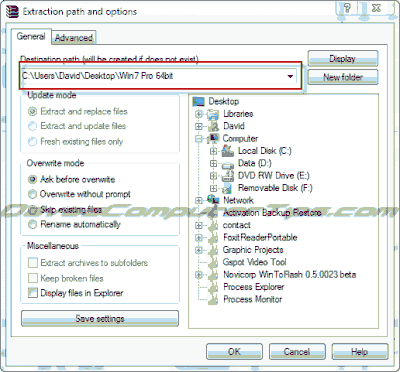
Task: Collapse the Computer tree node
Action: pyautogui.click(x=199, y=139)
